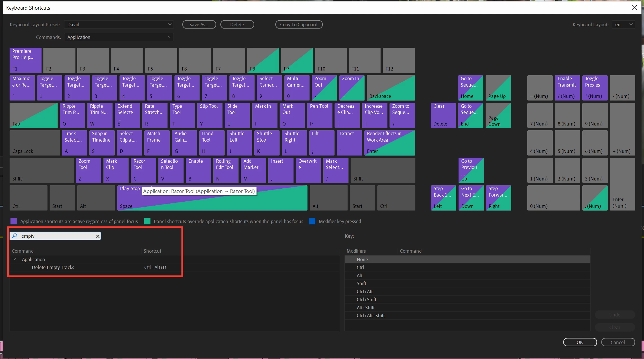
Task: Click the Hand Tool H key
Action: 211,142
